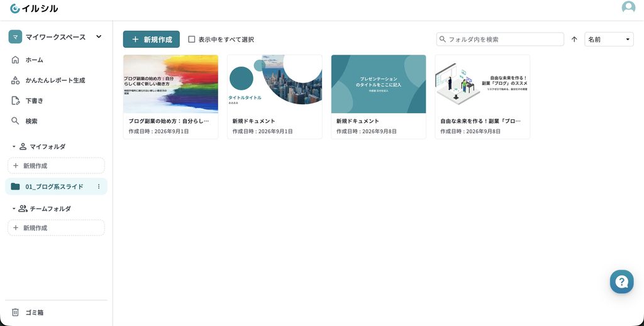Open the 01_ブログ系スライド folder options menu
The width and height of the screenshot is (644, 326).
pos(99,187)
